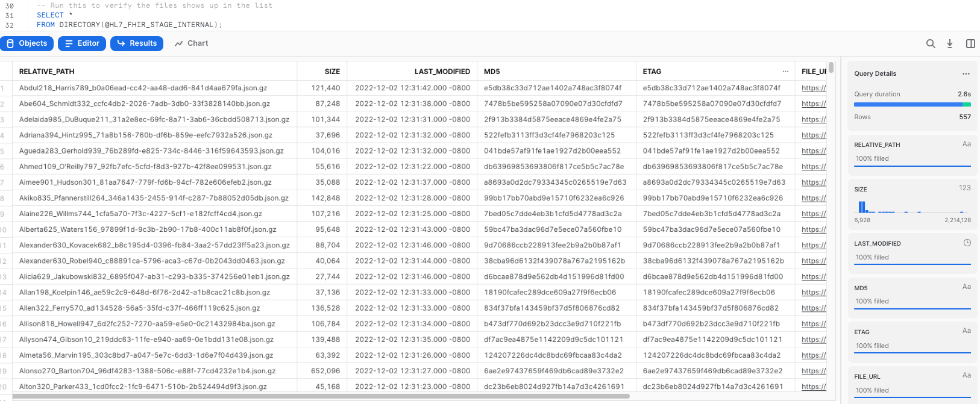Screen dimensions: 980x404
Task: Download the query results
Action: 950,43
